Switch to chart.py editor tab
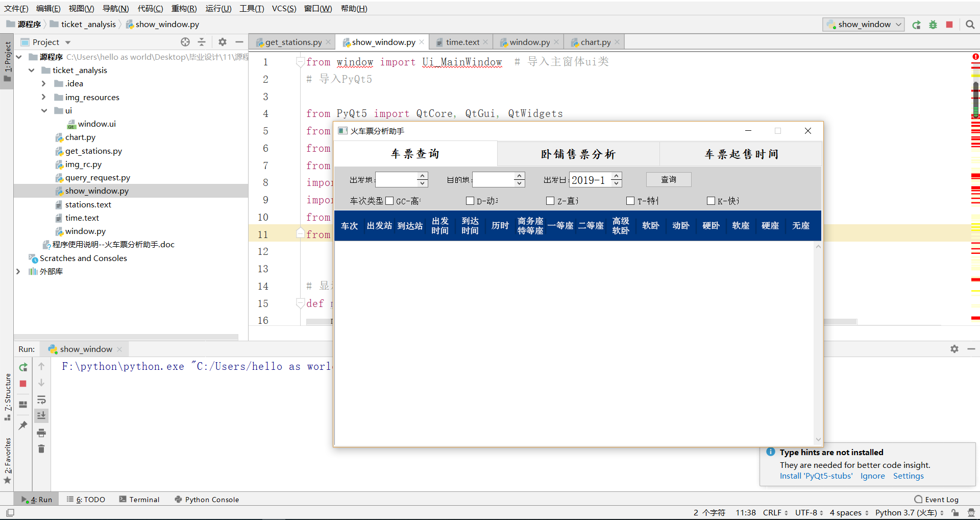This screenshot has width=980, height=520. [595, 42]
